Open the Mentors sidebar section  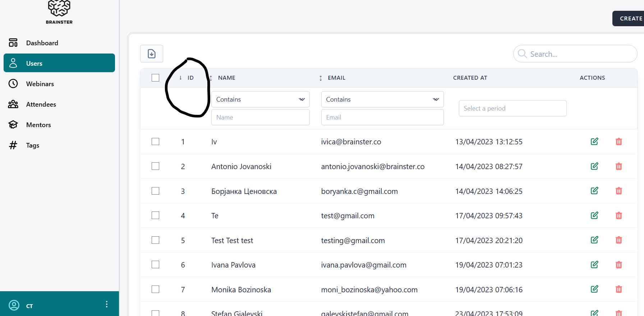pos(38,125)
